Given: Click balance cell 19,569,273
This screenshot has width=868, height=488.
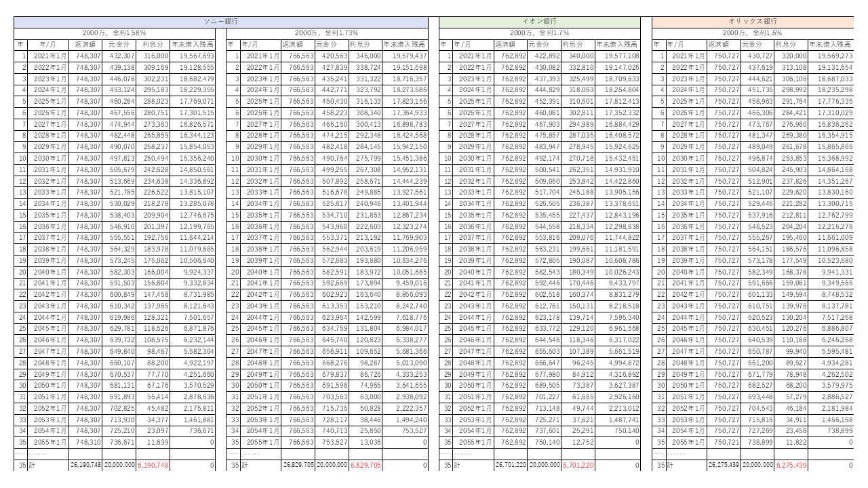Looking at the screenshot, I should [x=831, y=56].
